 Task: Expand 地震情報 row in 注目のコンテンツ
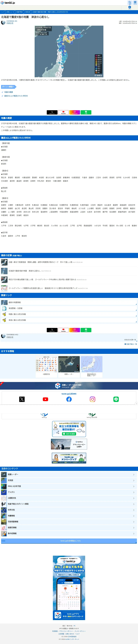click(69, 516)
